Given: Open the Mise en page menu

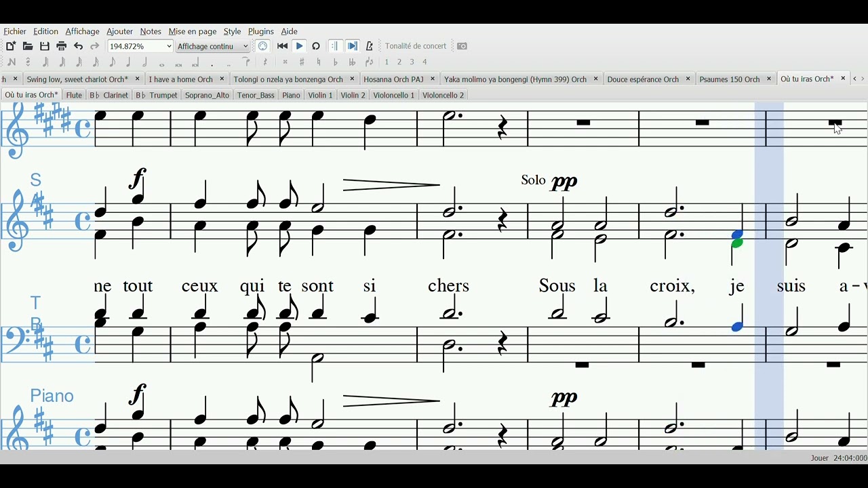Looking at the screenshot, I should pyautogui.click(x=193, y=31).
